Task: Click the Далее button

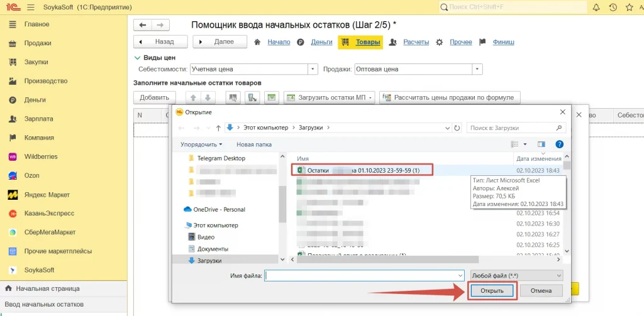Action: [219, 42]
